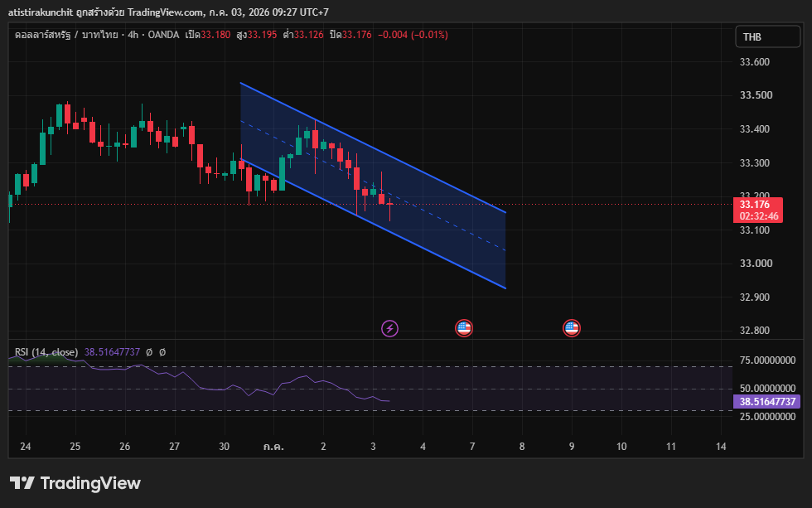Click the 32.900 price axis label

(755, 298)
